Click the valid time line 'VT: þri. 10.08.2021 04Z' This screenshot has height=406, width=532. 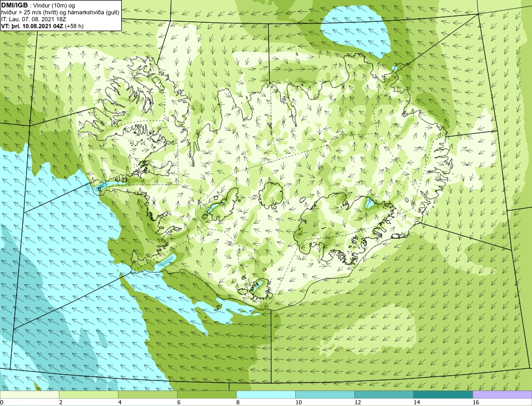pyautogui.click(x=31, y=26)
